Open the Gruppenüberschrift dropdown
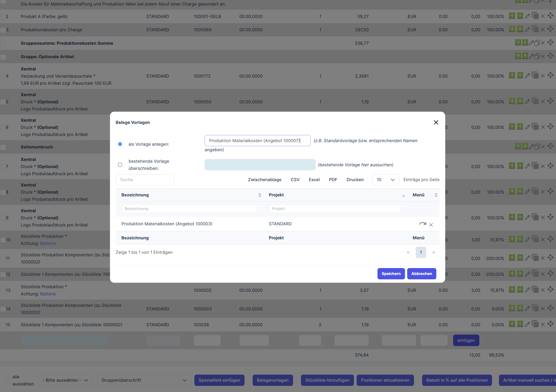 [144, 380]
